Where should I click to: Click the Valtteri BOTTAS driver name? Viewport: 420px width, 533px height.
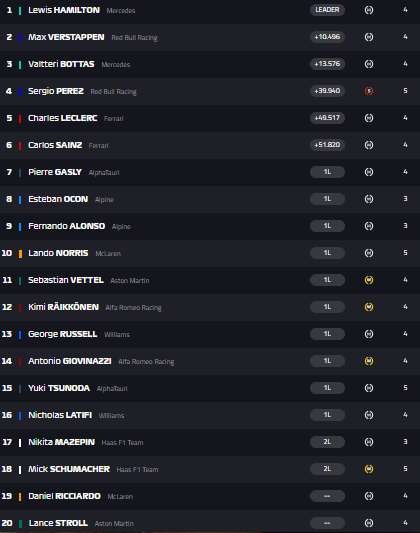point(61,64)
